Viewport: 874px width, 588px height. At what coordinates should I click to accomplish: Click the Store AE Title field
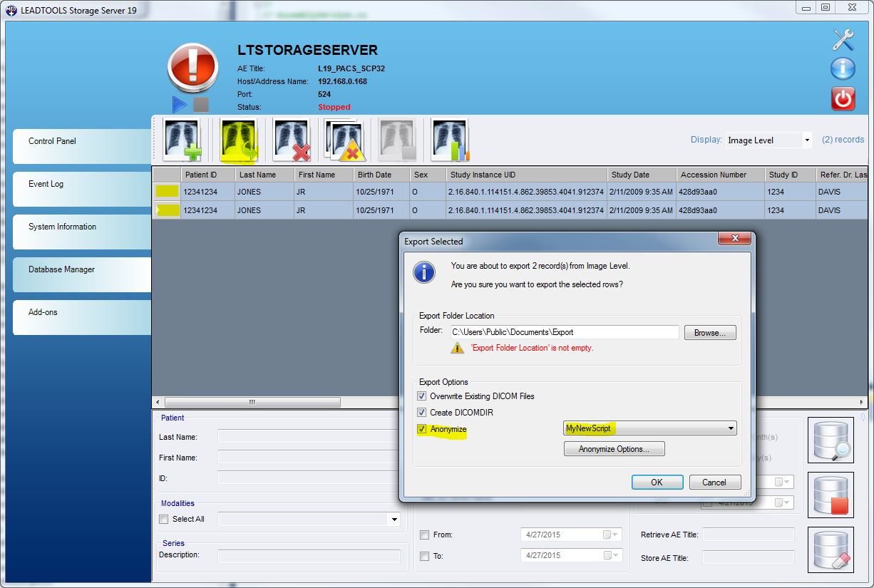(749, 558)
